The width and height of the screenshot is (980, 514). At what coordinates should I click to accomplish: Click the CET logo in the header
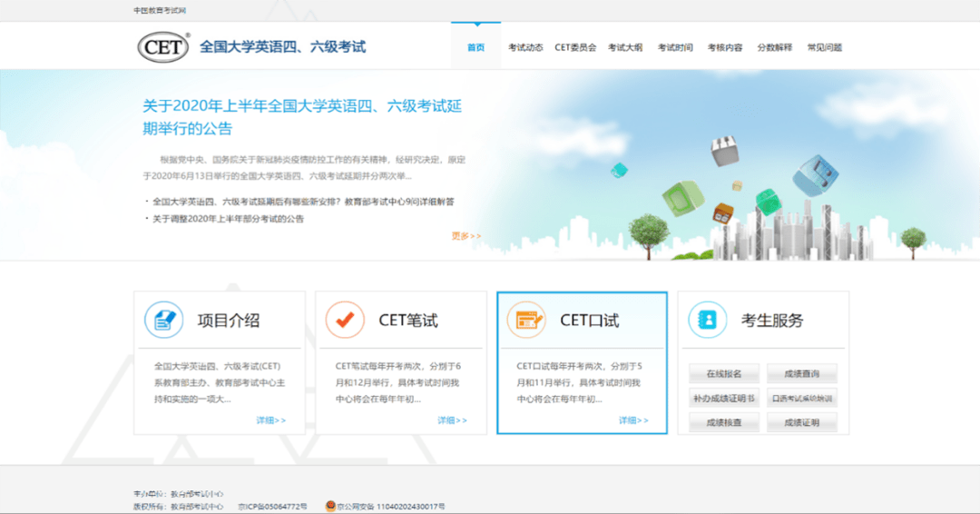tap(163, 47)
